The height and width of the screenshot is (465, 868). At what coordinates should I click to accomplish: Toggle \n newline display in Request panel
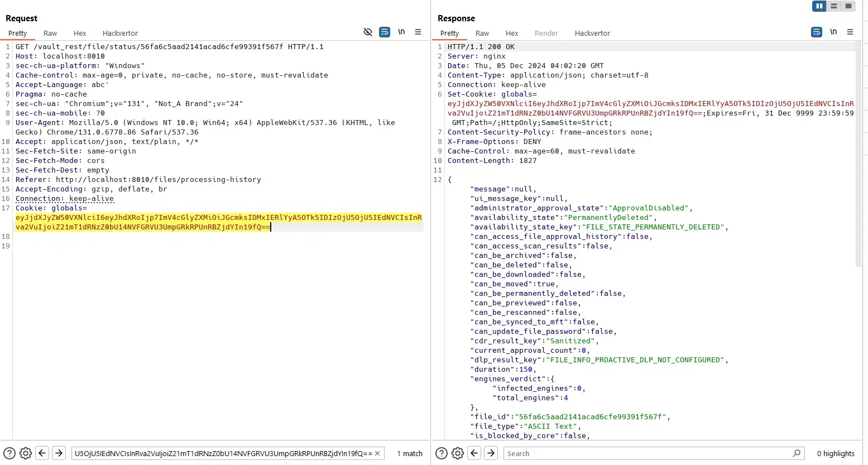click(401, 32)
